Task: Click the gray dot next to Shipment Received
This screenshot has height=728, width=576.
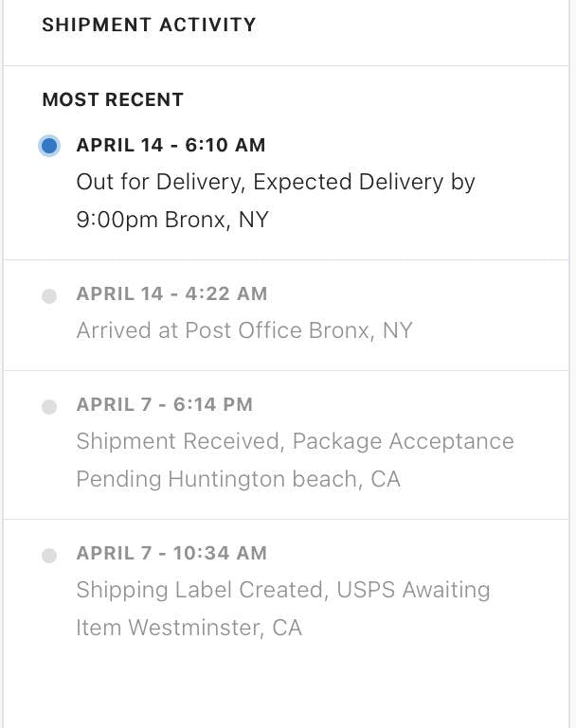Action: (49, 407)
